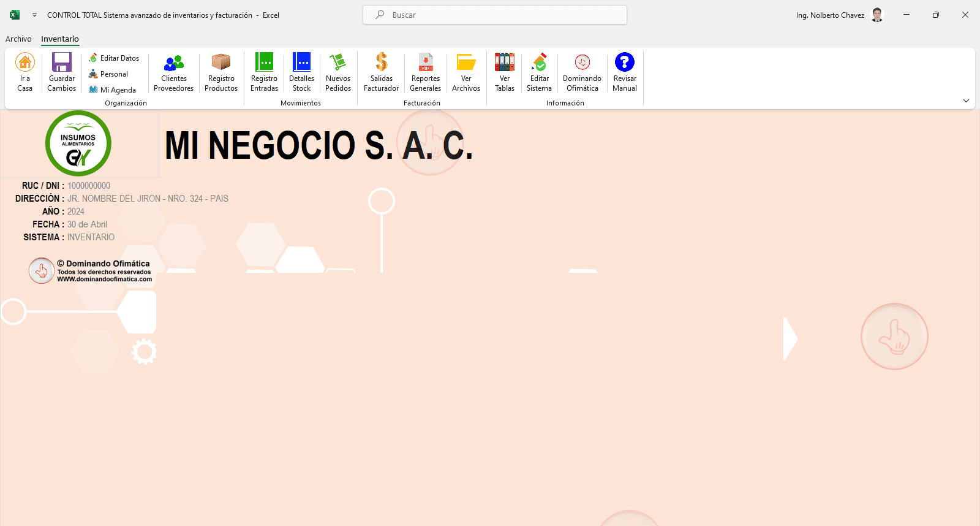Click the Ir a Casa home icon
The width and height of the screenshot is (980, 526).
coord(25,63)
